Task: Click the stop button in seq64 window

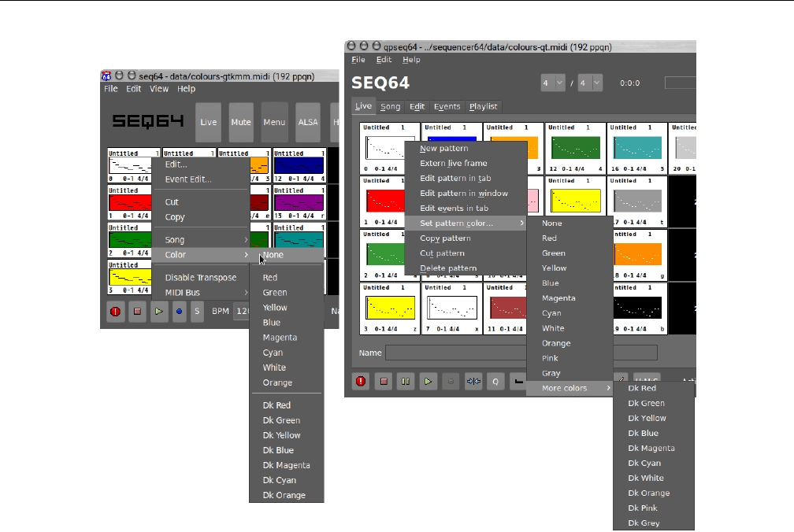Action: (x=137, y=312)
